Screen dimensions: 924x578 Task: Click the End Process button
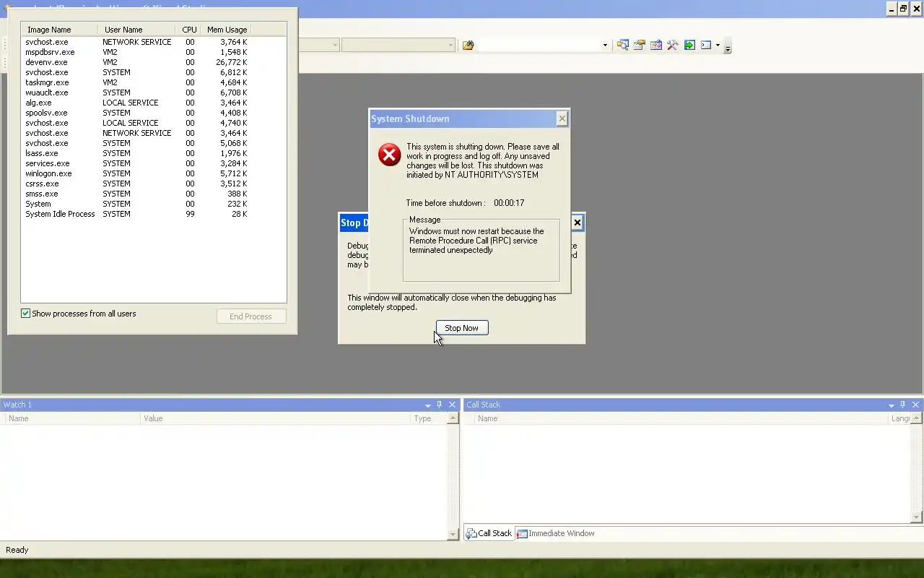[x=251, y=316]
